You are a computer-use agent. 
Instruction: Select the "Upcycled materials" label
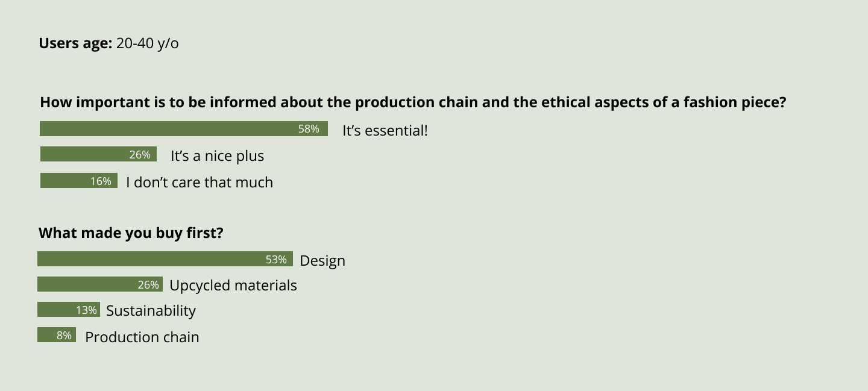[x=233, y=286]
